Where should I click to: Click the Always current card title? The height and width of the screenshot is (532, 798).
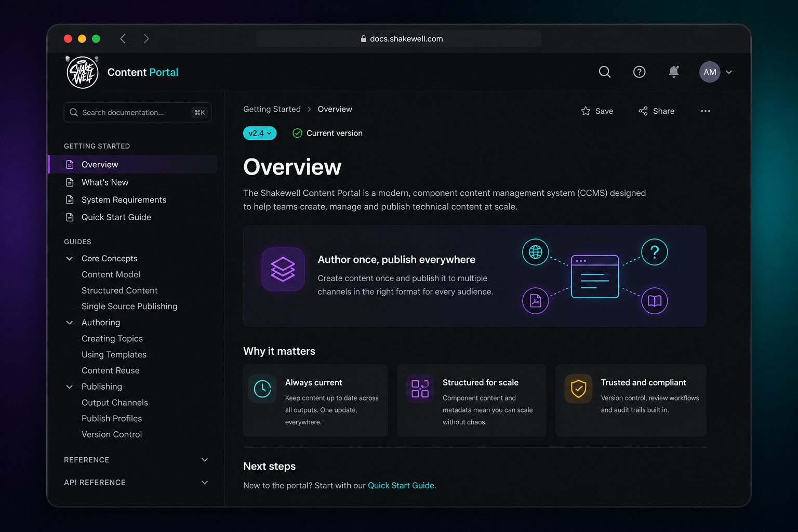click(x=313, y=382)
